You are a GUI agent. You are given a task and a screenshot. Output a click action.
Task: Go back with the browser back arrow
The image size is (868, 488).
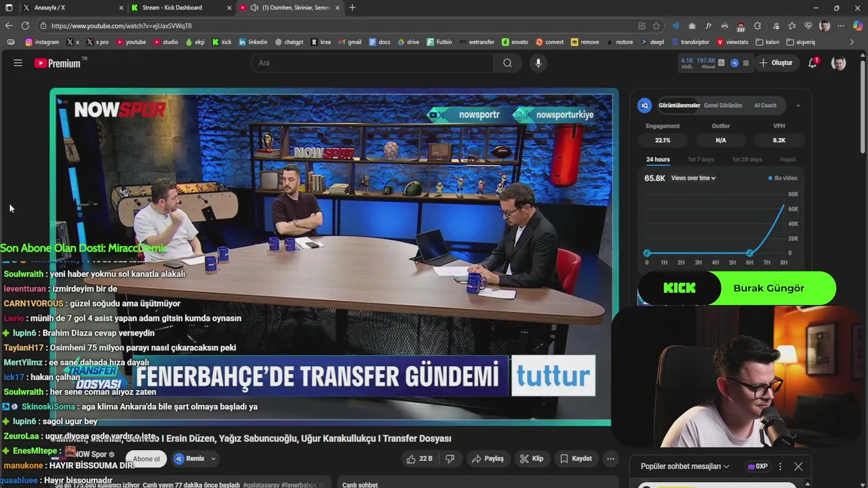[9, 26]
